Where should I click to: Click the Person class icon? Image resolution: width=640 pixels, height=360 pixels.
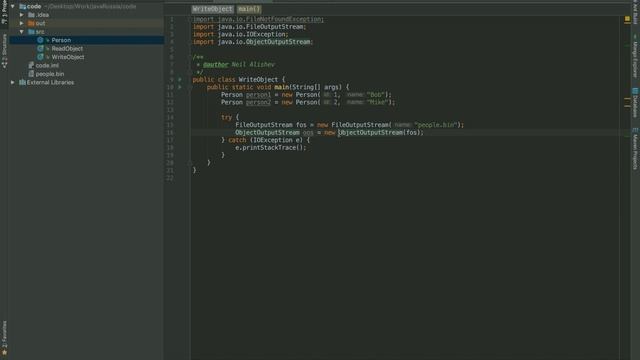tap(40, 40)
